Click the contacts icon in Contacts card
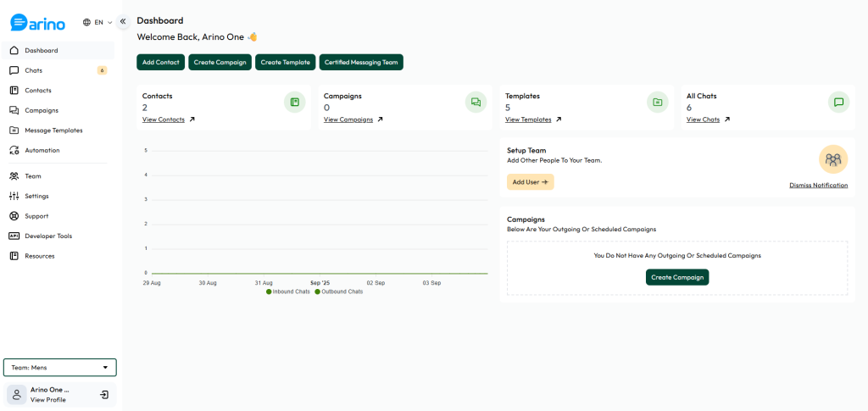 pyautogui.click(x=294, y=103)
